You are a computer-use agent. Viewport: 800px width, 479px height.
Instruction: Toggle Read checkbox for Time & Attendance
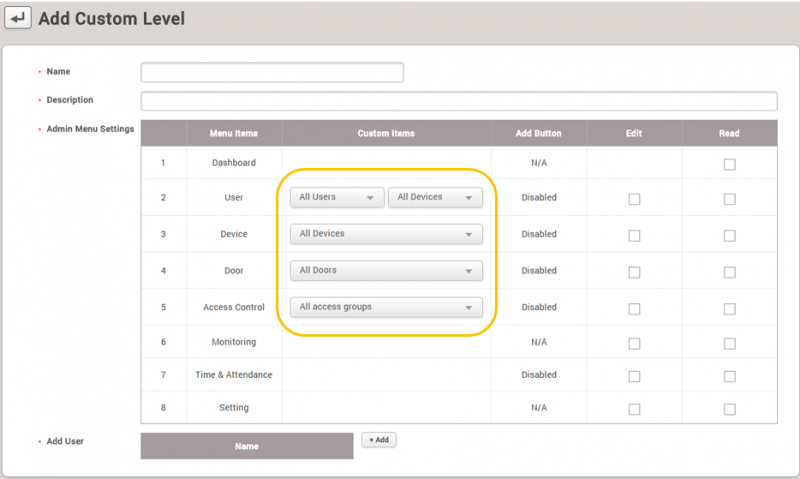pos(729,376)
